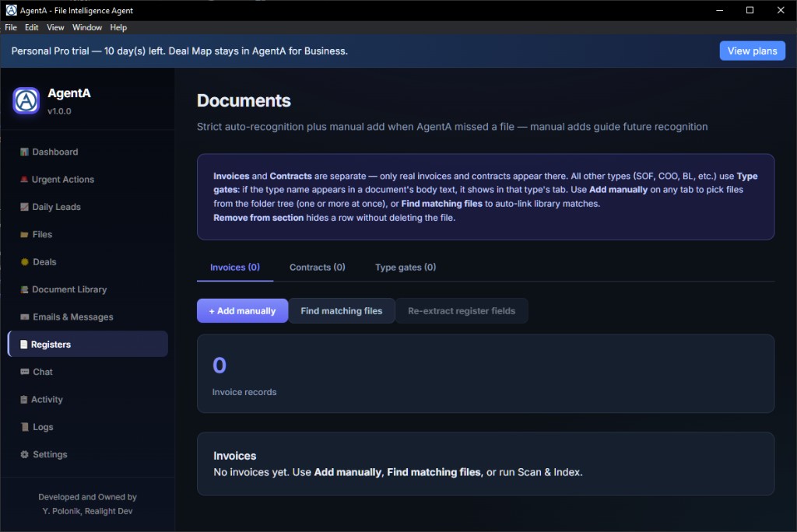The image size is (797, 532).
Task: Go to Dashboard in the sidebar
Action: pos(88,152)
